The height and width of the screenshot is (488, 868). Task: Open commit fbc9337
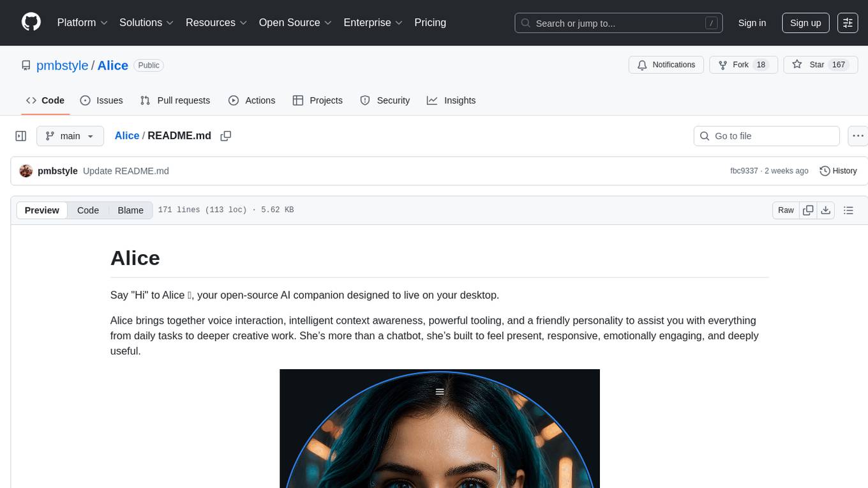coord(744,171)
